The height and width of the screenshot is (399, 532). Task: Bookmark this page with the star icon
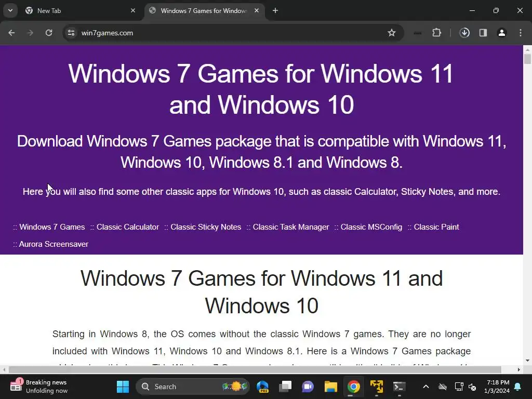click(392, 33)
